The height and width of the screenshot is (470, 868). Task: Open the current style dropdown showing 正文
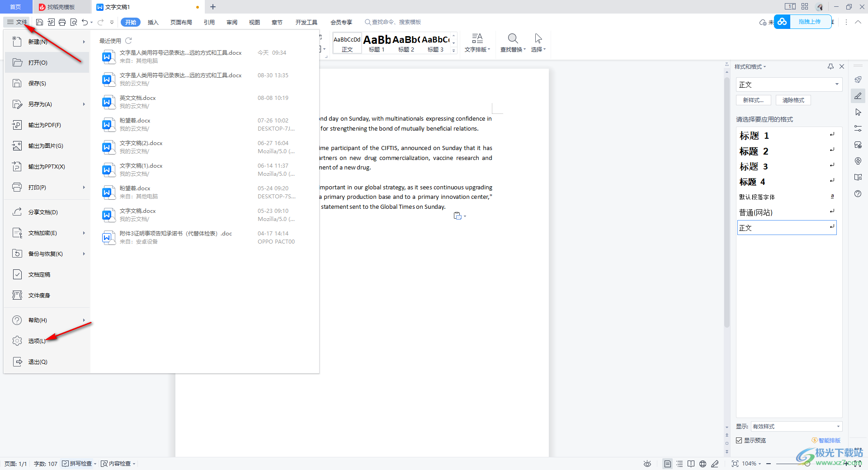[789, 85]
